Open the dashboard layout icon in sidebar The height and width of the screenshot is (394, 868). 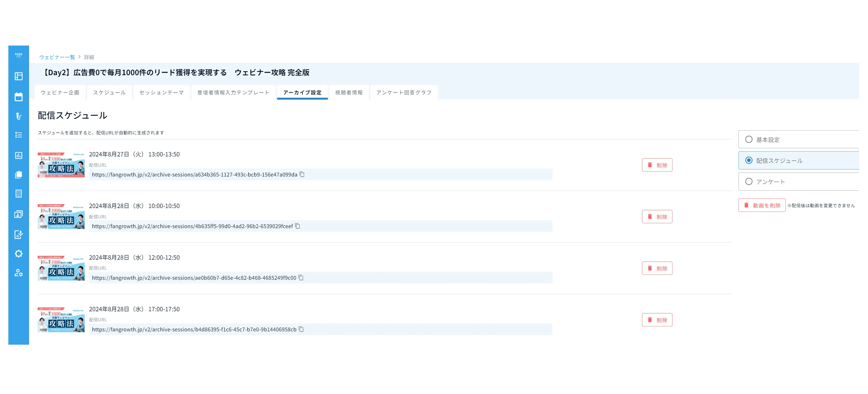click(x=18, y=76)
